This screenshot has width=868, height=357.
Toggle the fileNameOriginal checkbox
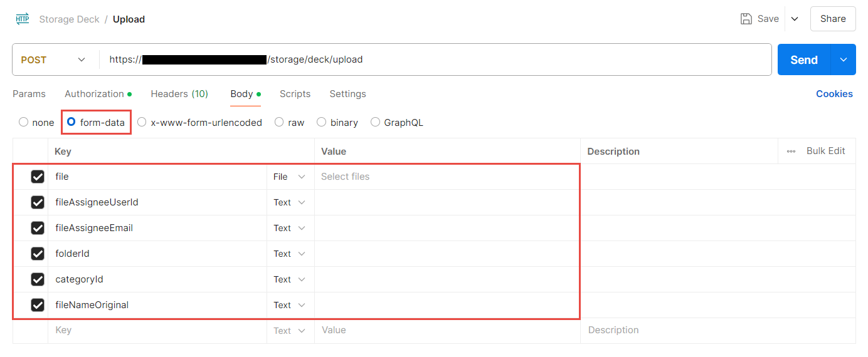(x=38, y=305)
